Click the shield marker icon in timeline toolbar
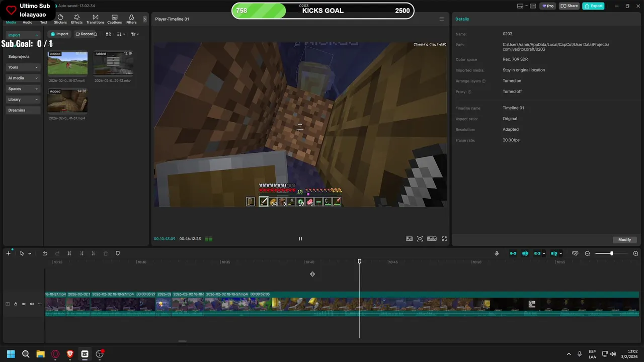644x362 pixels. 118,253
